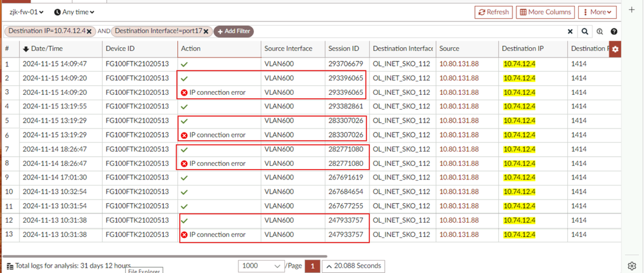Click the search magnifier icon
The width and height of the screenshot is (644, 273).
click(x=585, y=31)
